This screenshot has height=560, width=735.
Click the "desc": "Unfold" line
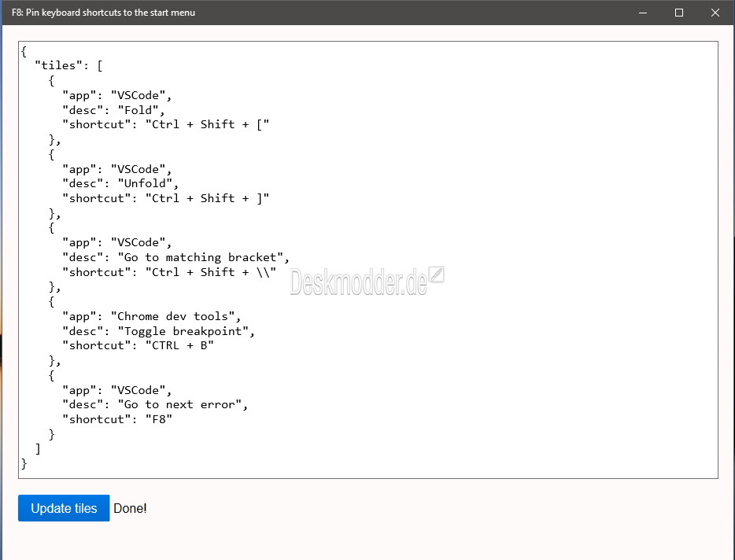120,184
